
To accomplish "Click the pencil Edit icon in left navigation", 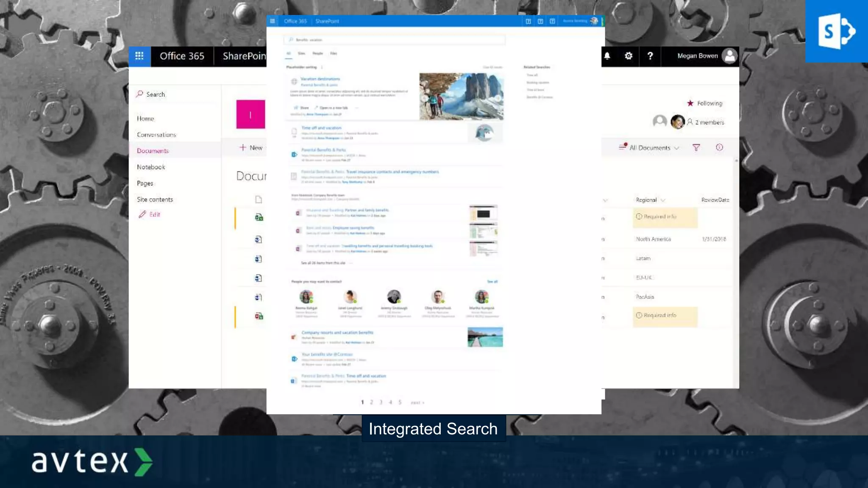I will pos(142,214).
